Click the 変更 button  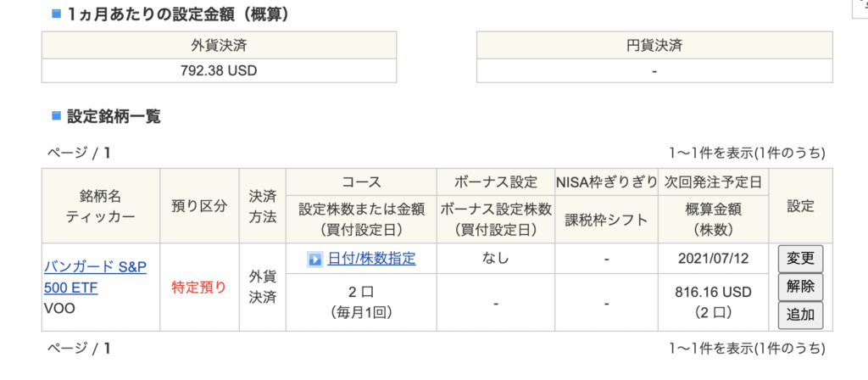point(800,259)
